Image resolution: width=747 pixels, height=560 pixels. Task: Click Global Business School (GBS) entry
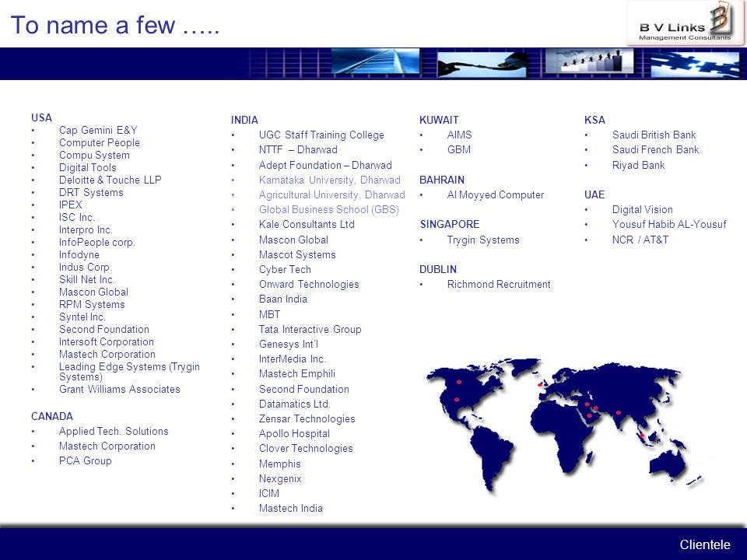click(x=328, y=209)
